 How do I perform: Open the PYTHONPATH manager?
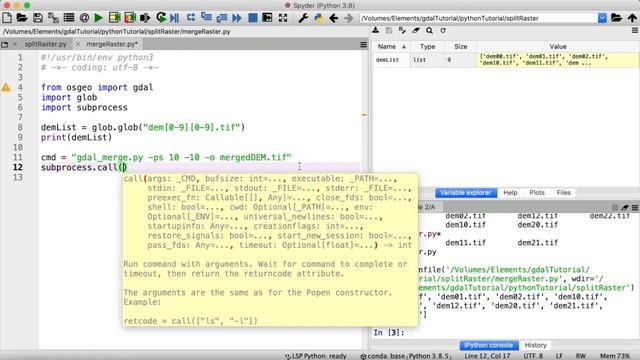tap(318, 18)
